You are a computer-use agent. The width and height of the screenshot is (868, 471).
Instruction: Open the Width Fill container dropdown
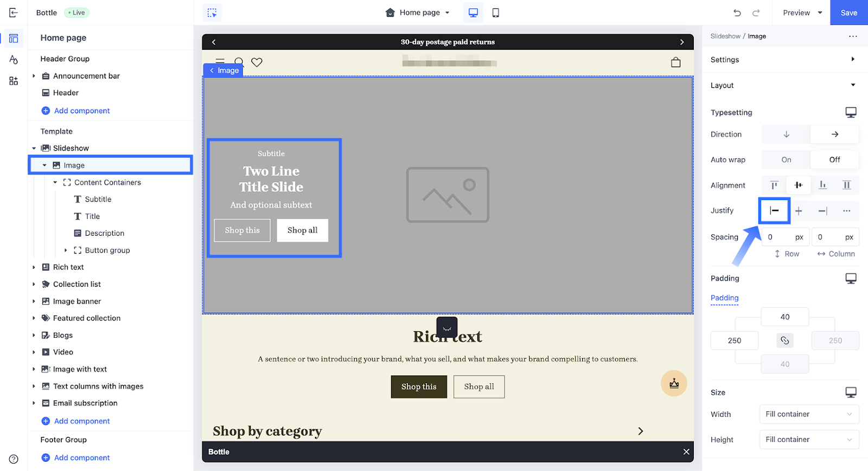(809, 414)
